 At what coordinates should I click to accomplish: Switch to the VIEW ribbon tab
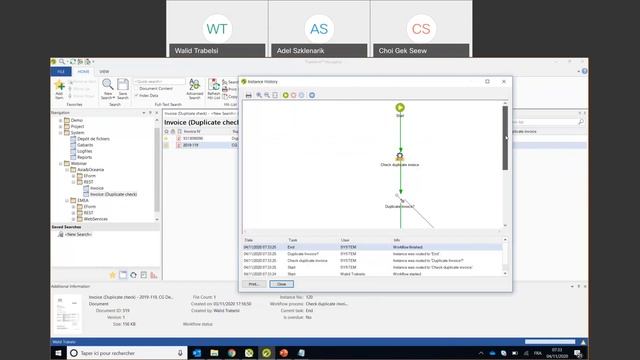(104, 72)
